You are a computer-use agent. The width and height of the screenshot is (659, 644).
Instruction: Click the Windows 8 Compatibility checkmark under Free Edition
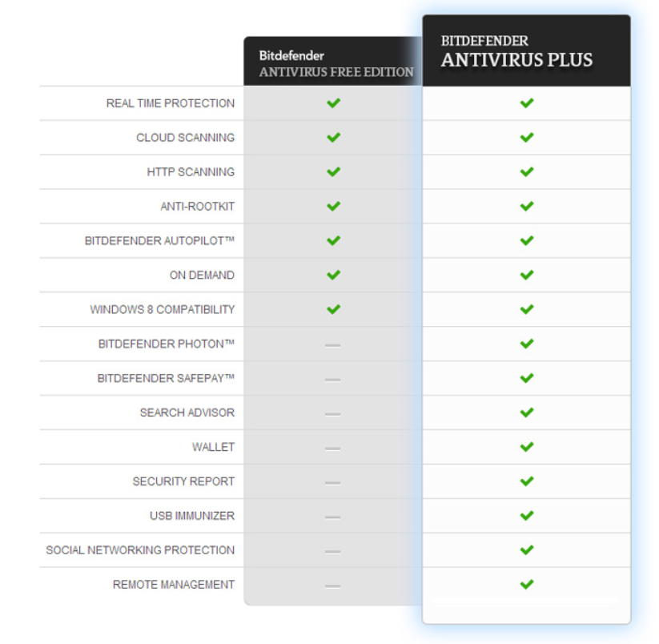333,309
